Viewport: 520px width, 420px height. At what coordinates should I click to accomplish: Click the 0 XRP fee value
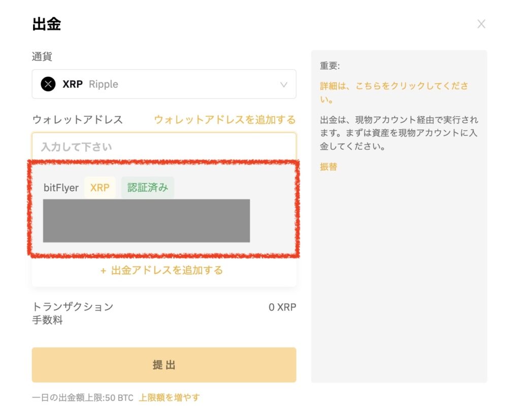pos(282,307)
